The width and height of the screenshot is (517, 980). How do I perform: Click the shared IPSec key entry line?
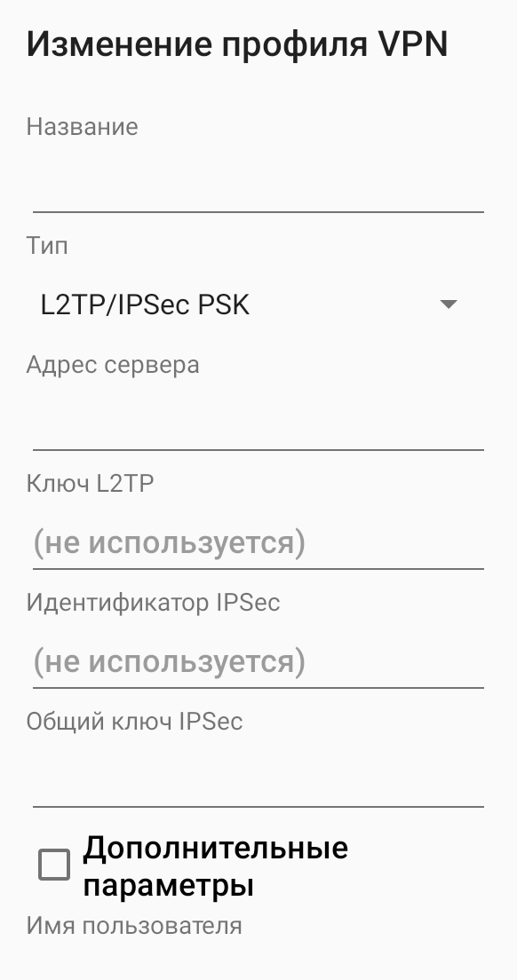pyautogui.click(x=258, y=786)
